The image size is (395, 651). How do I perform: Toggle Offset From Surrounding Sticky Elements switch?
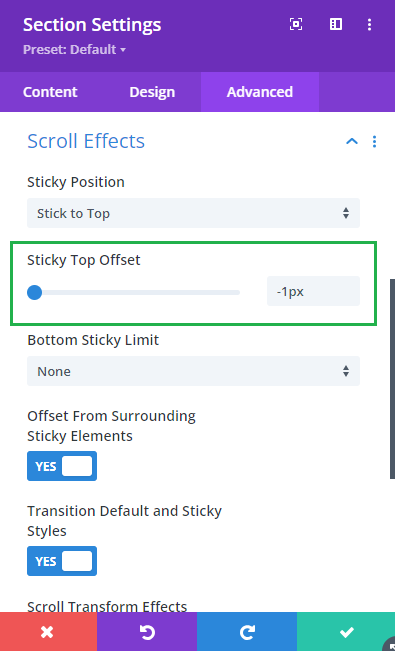[x=62, y=466]
